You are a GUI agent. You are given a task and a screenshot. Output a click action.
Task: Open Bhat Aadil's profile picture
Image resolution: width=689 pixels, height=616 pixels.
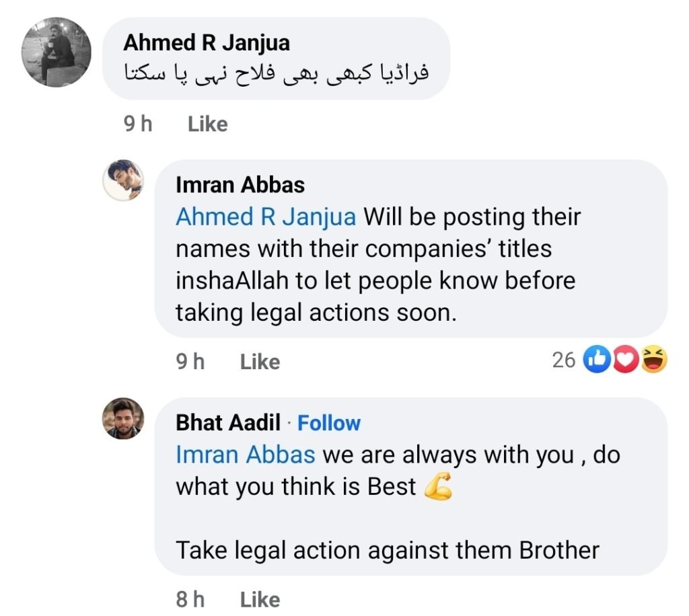click(x=122, y=418)
